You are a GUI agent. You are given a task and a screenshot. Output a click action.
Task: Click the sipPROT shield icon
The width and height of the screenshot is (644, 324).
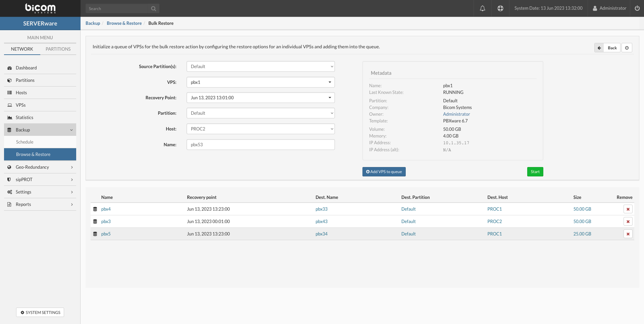coord(9,179)
